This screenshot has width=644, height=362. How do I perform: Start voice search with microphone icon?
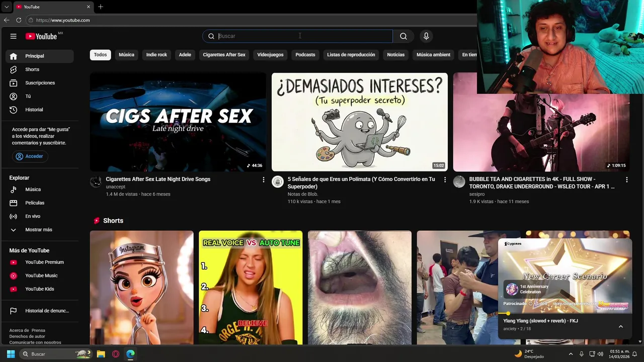(x=426, y=36)
